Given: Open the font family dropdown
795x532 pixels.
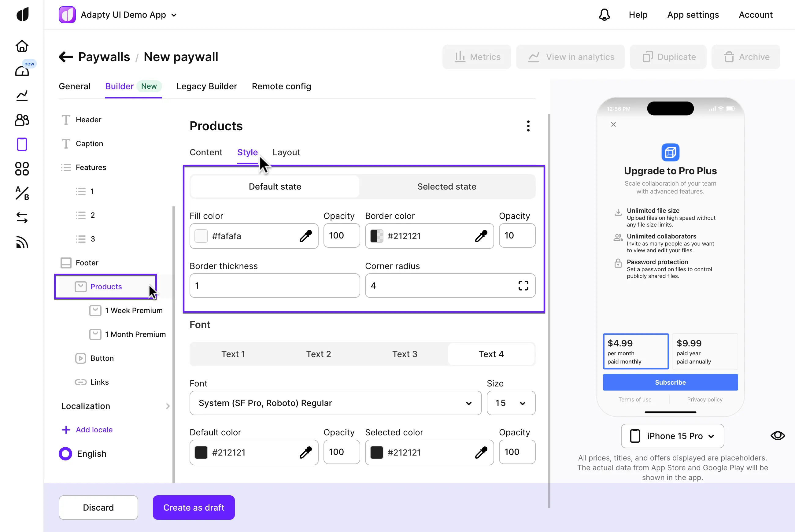Looking at the screenshot, I should pos(335,403).
